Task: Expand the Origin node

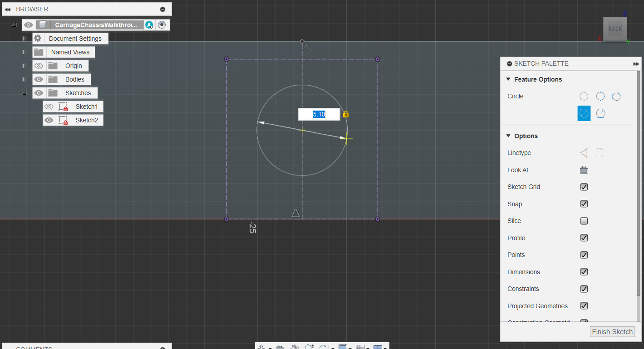Action: pyautogui.click(x=25, y=66)
